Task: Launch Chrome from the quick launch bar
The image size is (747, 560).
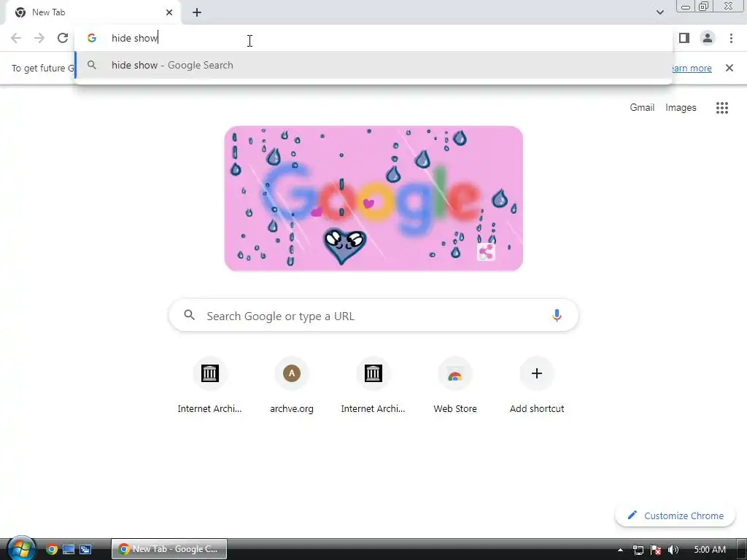Action: [52, 549]
